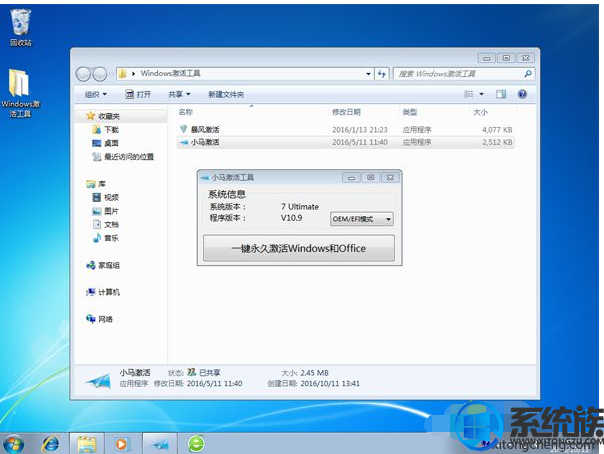
Task: Click the Explorer forward navigation arrow
Action: point(100,74)
